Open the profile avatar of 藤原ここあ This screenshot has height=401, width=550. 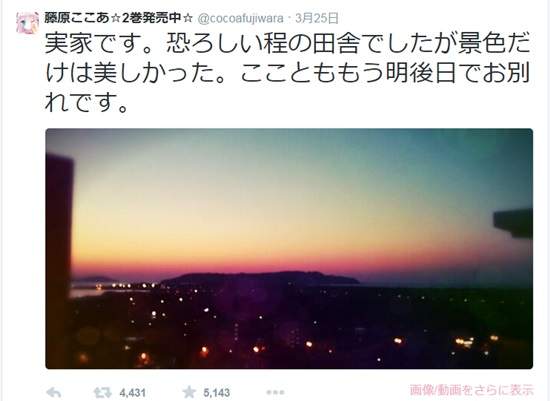27,23
